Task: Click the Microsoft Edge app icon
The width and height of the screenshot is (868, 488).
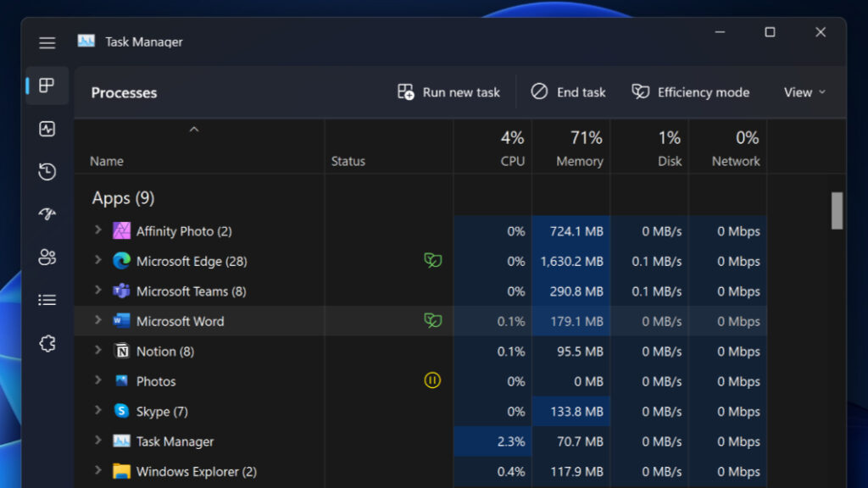Action: 121,261
